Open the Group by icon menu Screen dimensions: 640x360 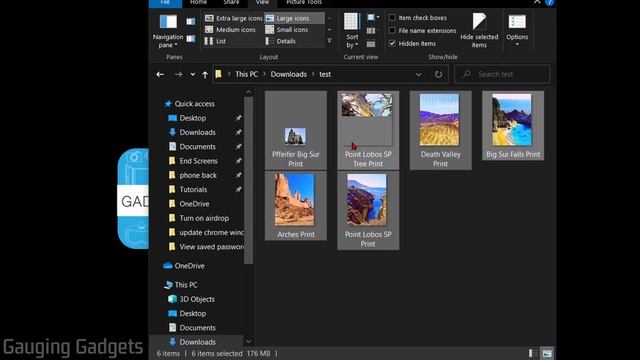click(x=373, y=18)
